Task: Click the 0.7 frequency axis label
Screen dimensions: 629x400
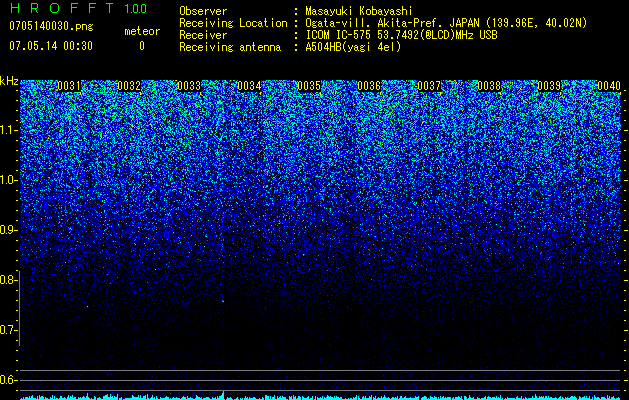Action: pyautogui.click(x=7, y=330)
